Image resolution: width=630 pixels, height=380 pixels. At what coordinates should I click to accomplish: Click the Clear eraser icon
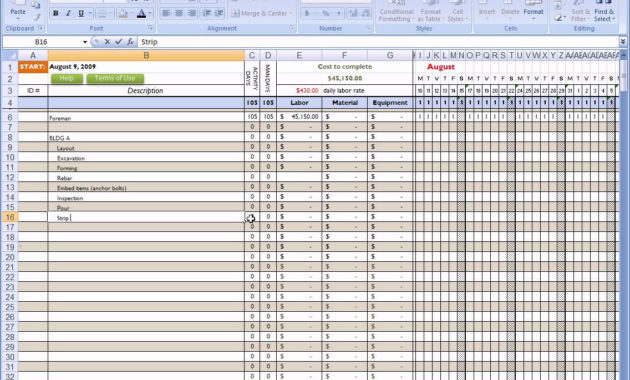pos(558,18)
